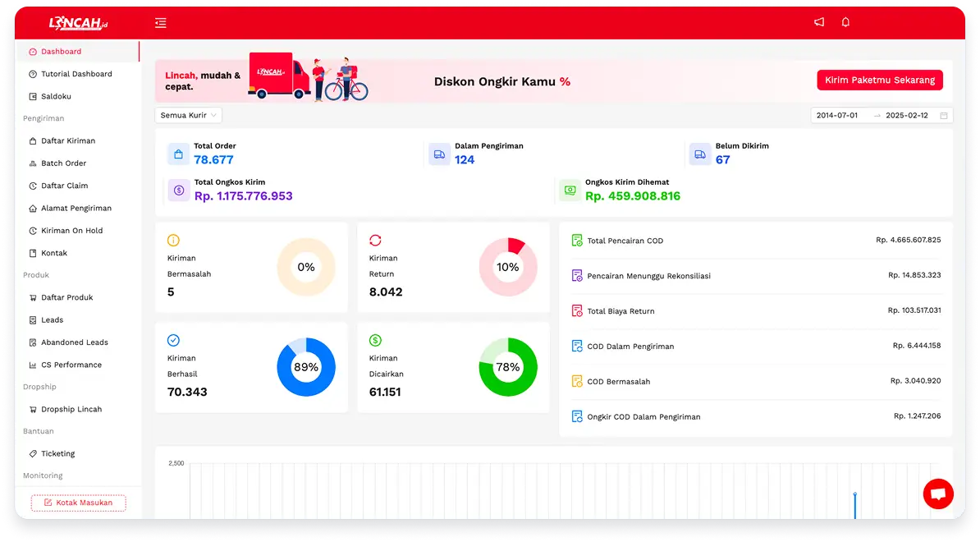
Task: Select Ticketing under Bantuan
Action: coord(57,453)
